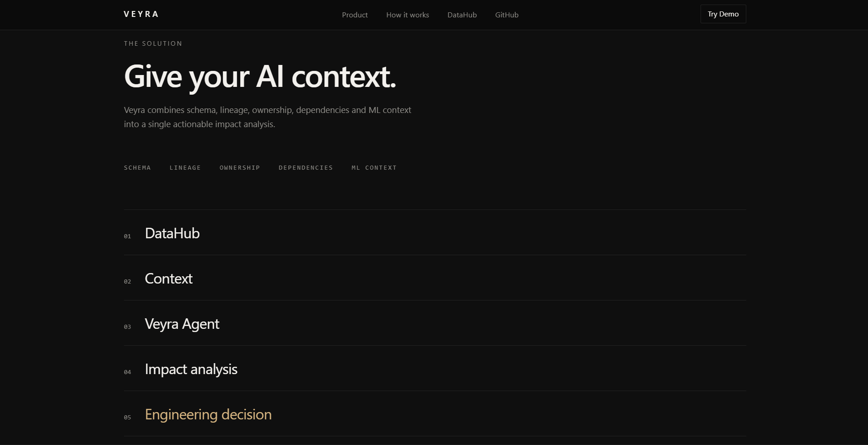Expand the Context step row
The image size is (868, 445).
(x=435, y=278)
